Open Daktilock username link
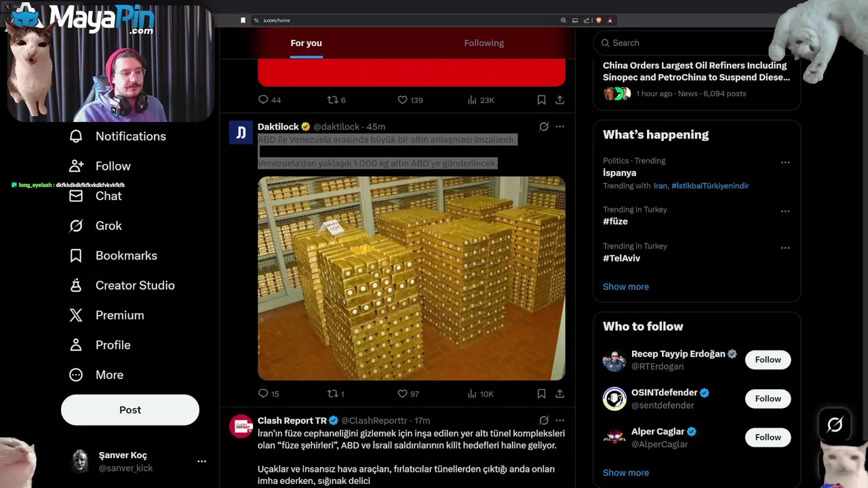This screenshot has height=488, width=868. [x=336, y=127]
